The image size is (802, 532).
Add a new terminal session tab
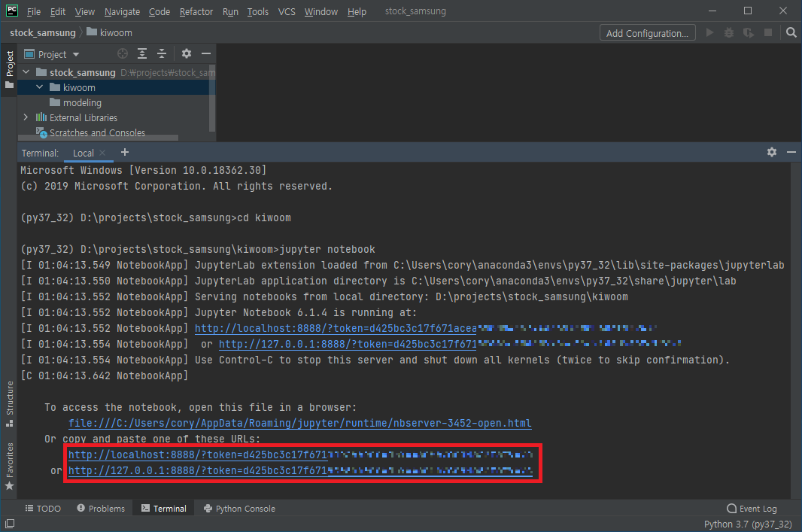[x=125, y=153]
